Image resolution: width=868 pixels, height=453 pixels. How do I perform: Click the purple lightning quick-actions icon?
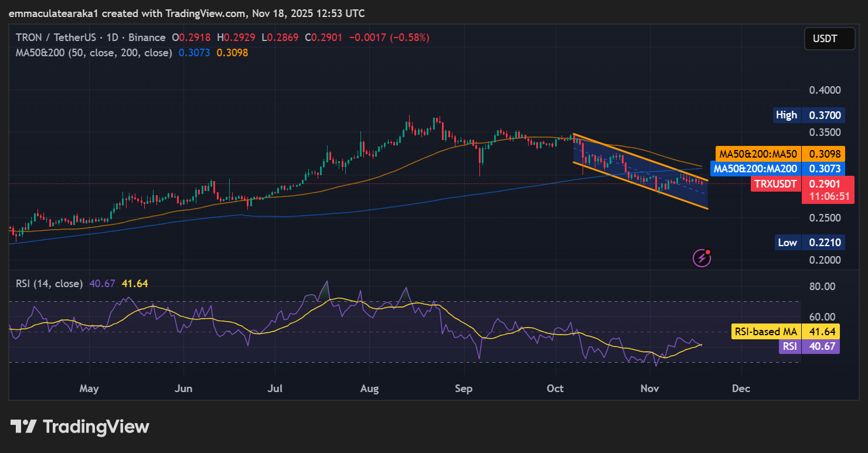[x=701, y=258]
